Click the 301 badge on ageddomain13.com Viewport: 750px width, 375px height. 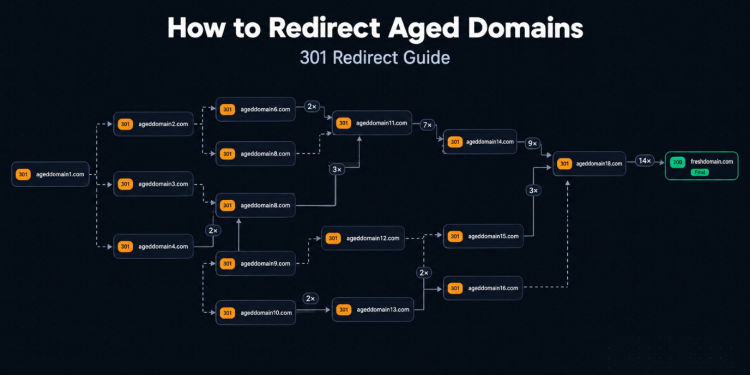[344, 310]
